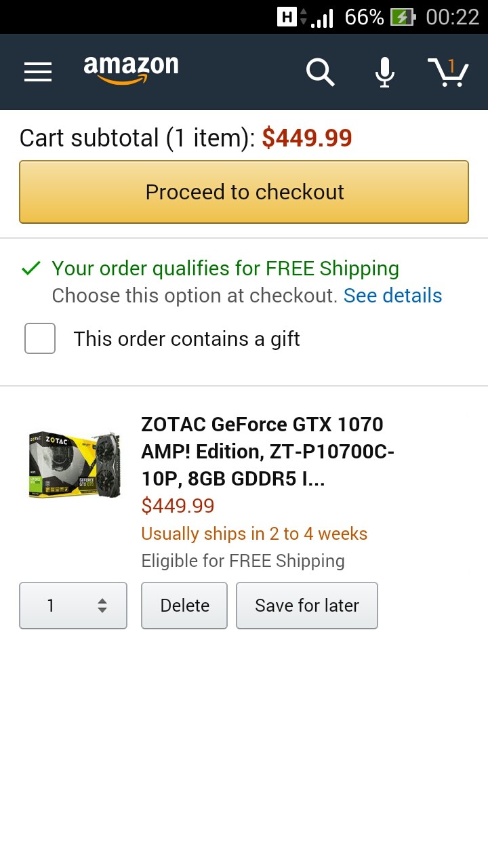488x868 pixels.
Task: Open the See details link
Action: [393, 296]
